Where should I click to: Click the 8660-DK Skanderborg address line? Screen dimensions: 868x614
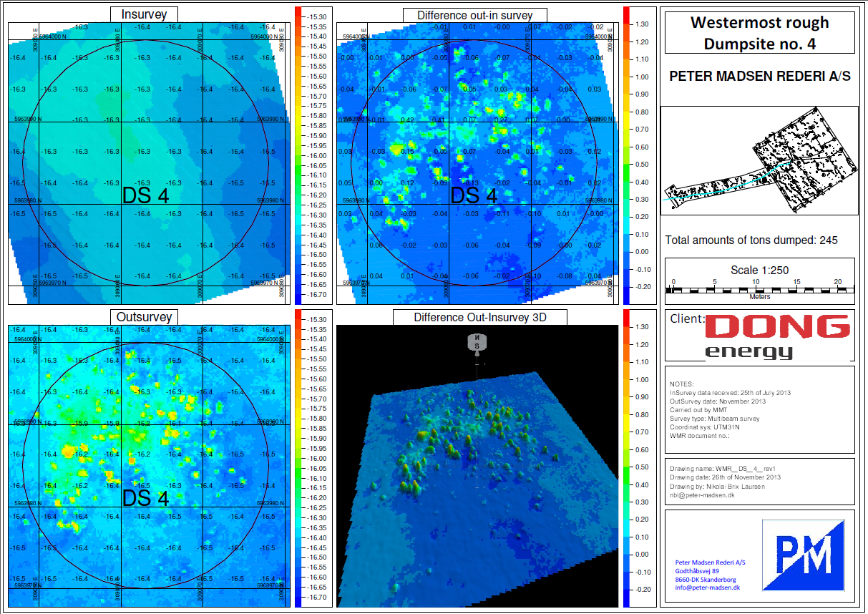coord(706,580)
